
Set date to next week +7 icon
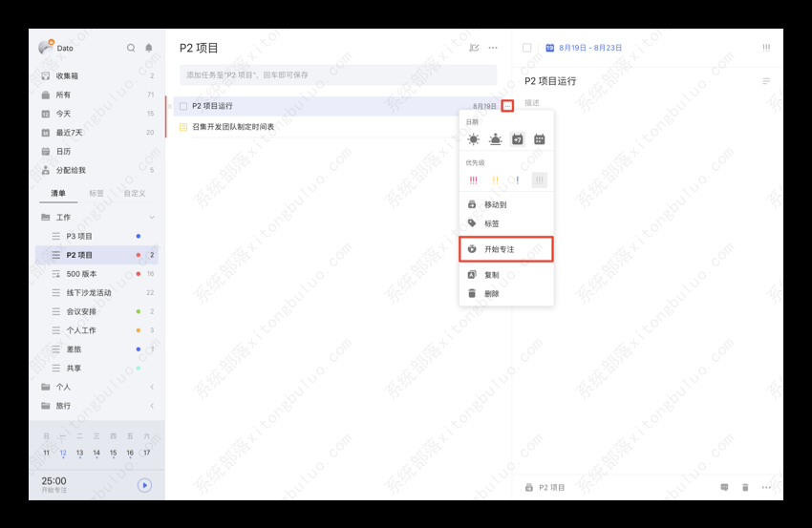(518, 139)
